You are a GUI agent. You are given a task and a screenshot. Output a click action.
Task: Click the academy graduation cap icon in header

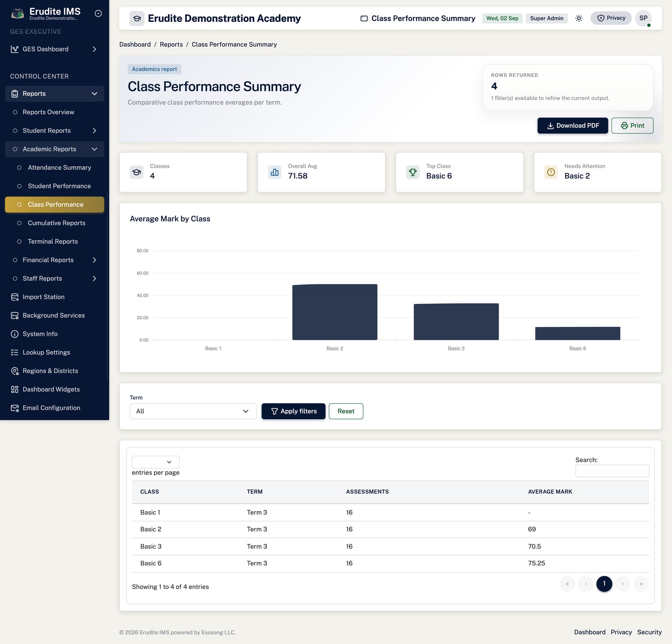point(137,18)
